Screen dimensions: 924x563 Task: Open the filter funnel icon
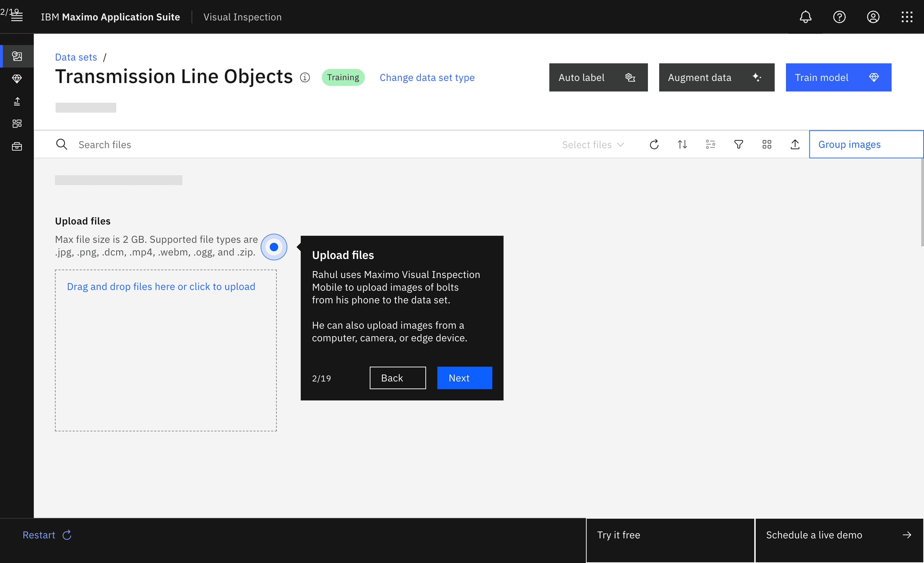coord(738,144)
